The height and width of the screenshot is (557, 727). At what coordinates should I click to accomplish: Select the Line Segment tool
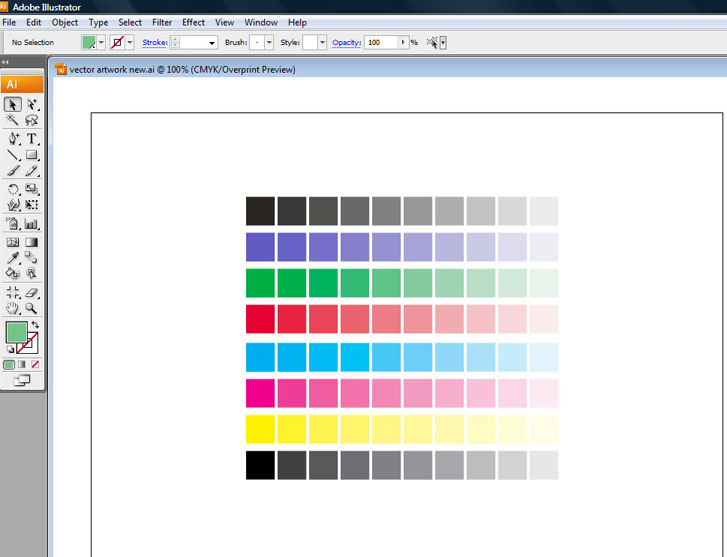point(13,155)
